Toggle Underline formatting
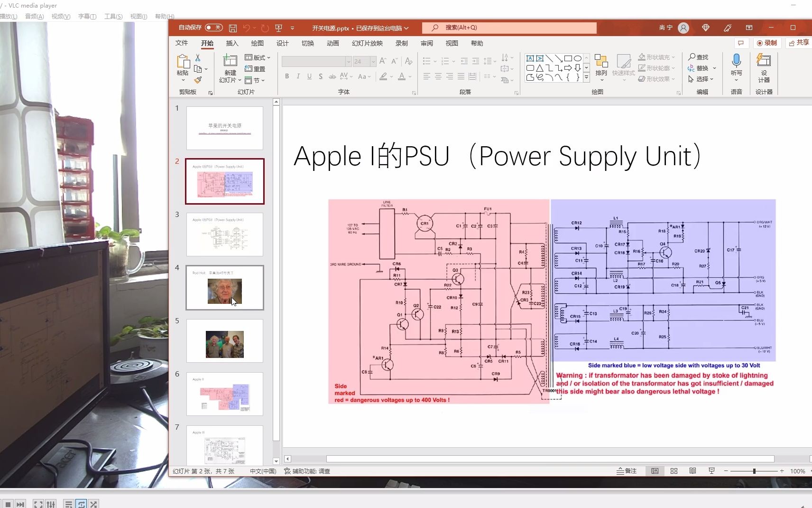Viewport: 812px width, 508px height. click(x=309, y=76)
